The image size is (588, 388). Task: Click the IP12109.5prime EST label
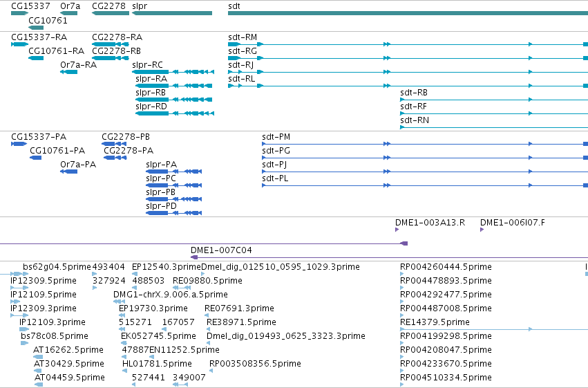[44, 295]
